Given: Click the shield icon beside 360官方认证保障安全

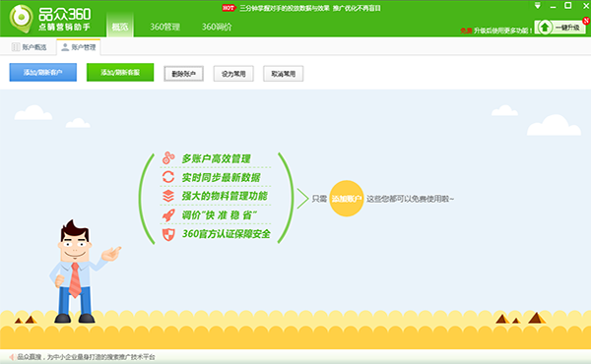Looking at the screenshot, I should [x=168, y=234].
